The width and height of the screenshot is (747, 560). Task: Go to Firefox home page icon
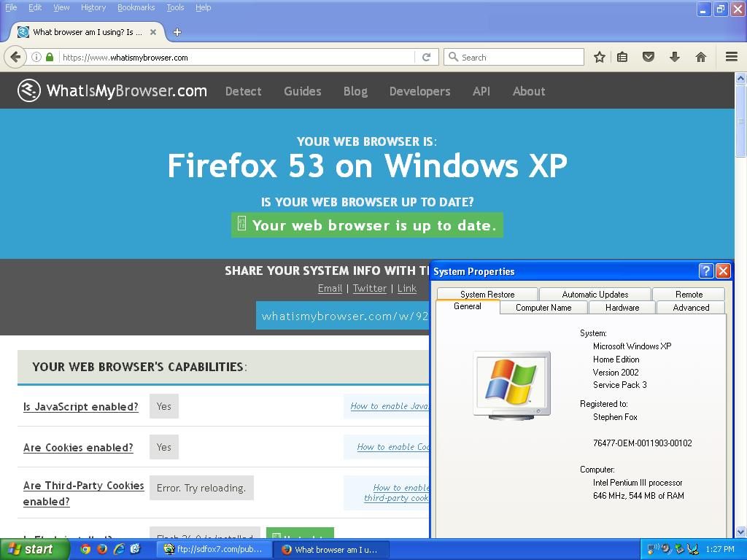[x=701, y=57]
